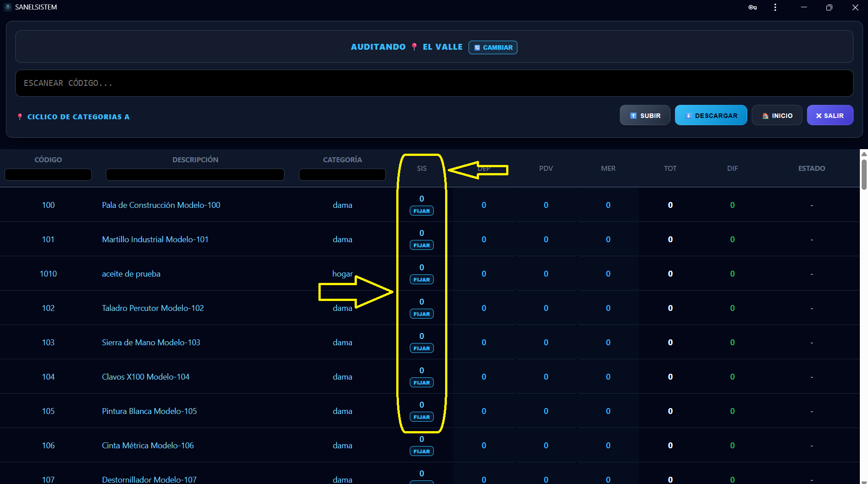
Task: Click the 'dama' category of row 100
Action: (x=342, y=205)
